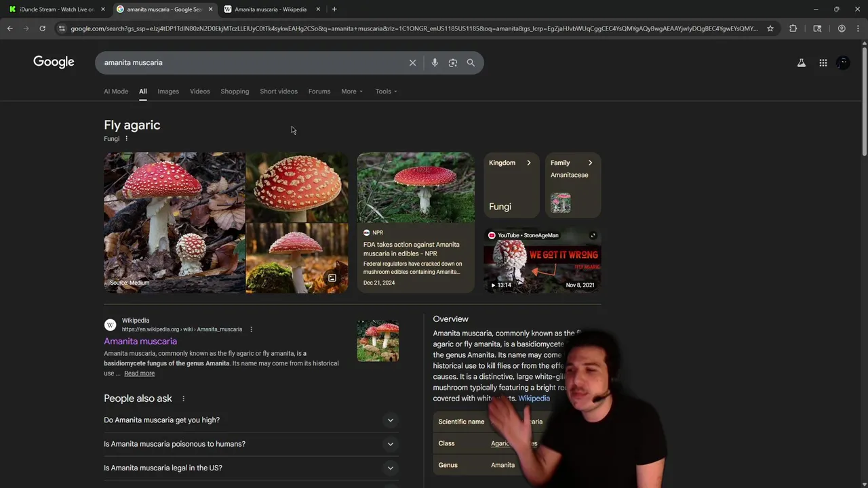
Task: Select the Shopping search tab
Action: [235, 91]
